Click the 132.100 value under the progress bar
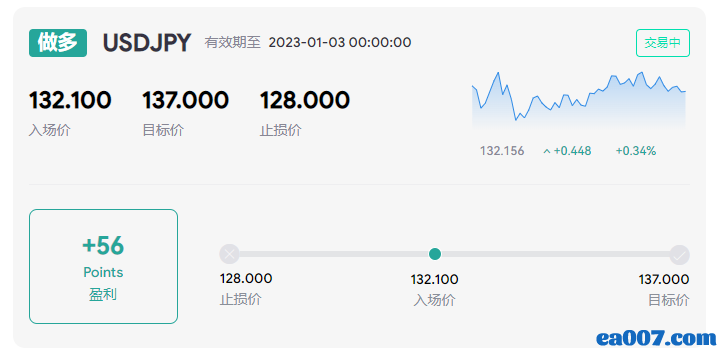Screen dimensions: 726x362 pyautogui.click(x=434, y=280)
